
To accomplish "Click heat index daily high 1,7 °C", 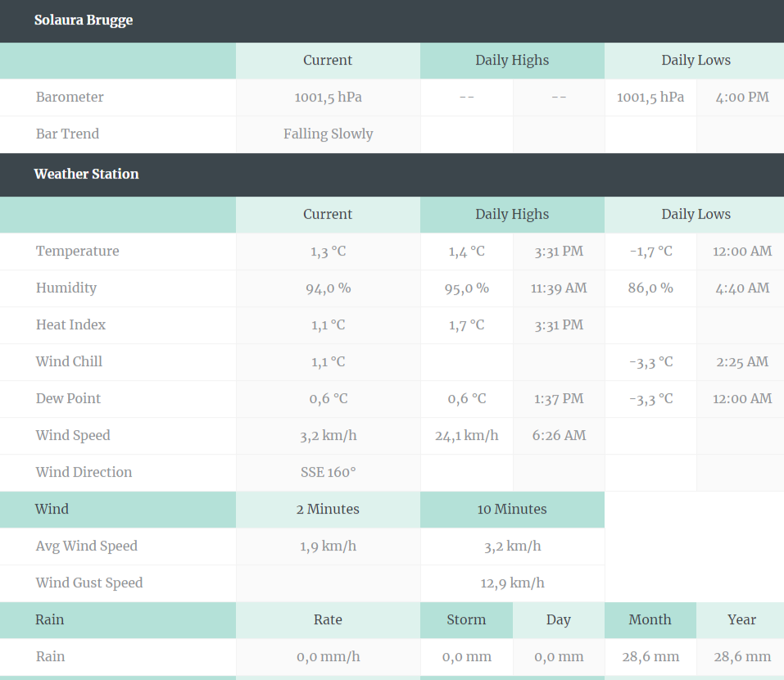I will point(466,325).
